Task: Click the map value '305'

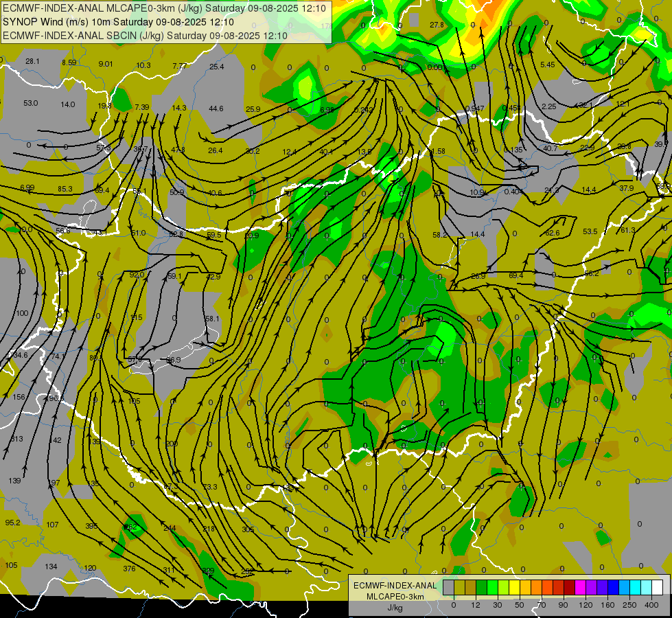Action: pyautogui.click(x=248, y=529)
